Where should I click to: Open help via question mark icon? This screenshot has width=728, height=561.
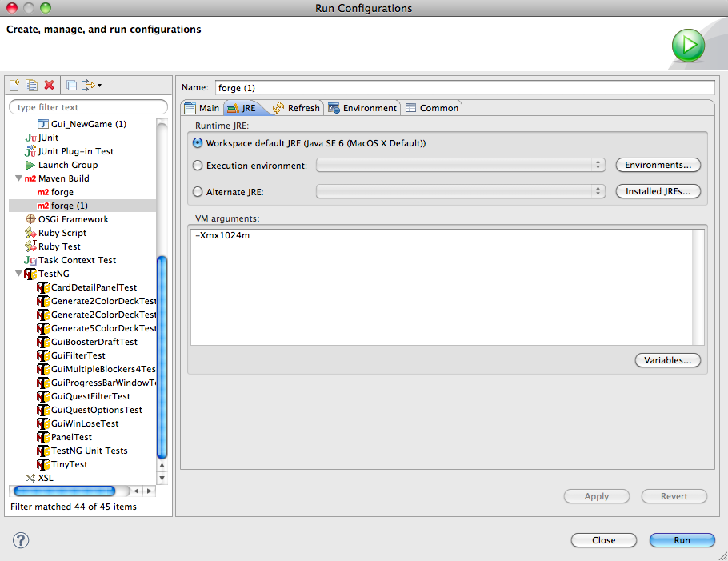(21, 540)
